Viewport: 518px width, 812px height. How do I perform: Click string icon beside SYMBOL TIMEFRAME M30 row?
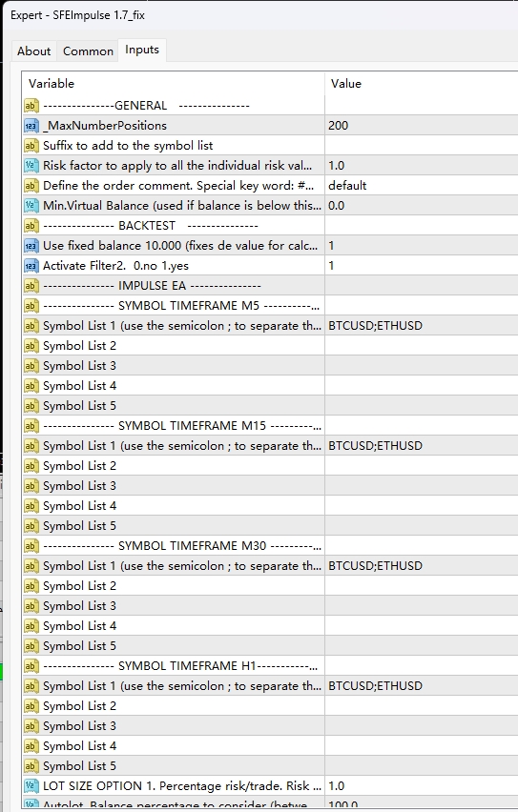[31, 546]
